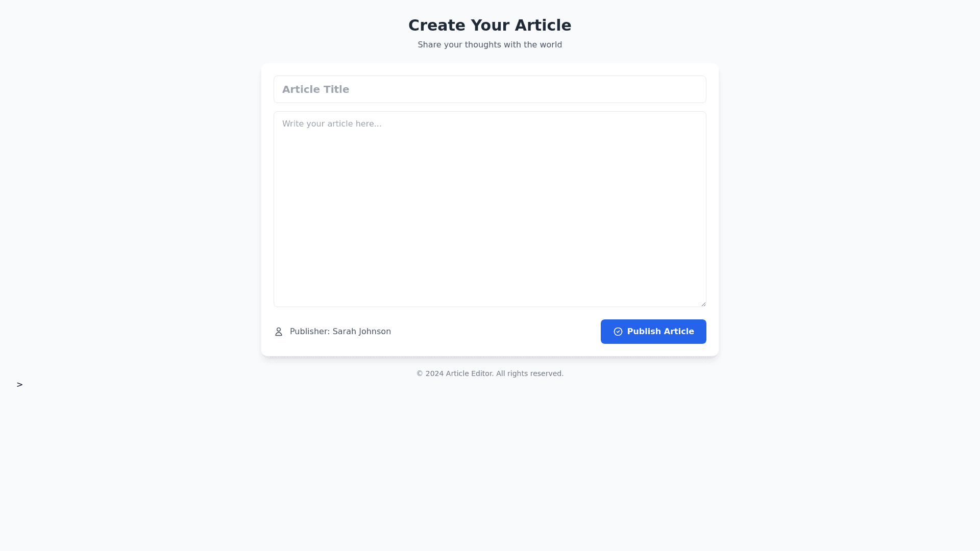The width and height of the screenshot is (980, 551).
Task: Expand the arrow chevron at left edge
Action: (19, 385)
